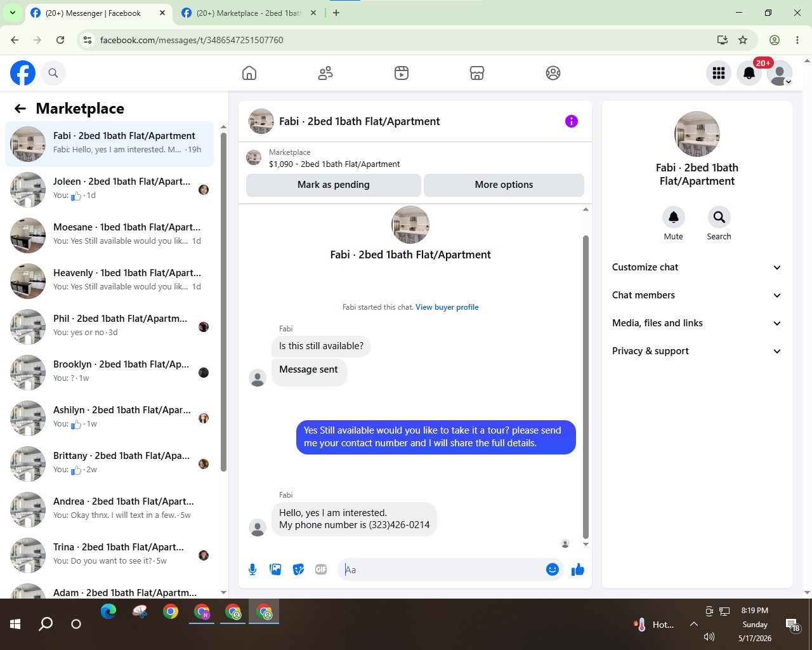Expand Media, files and links section
The width and height of the screenshot is (812, 650).
[697, 323]
